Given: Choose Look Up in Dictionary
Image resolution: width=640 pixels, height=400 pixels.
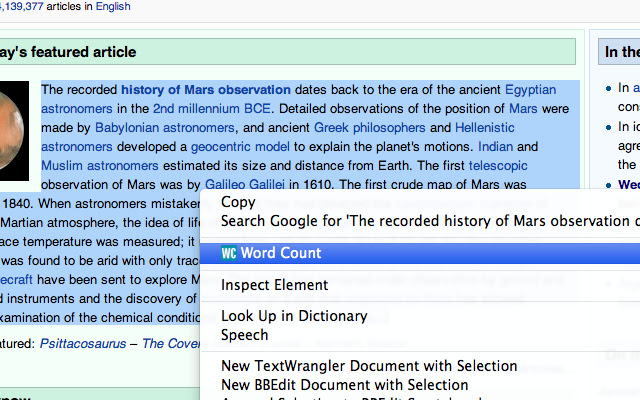Looking at the screenshot, I should (294, 316).
